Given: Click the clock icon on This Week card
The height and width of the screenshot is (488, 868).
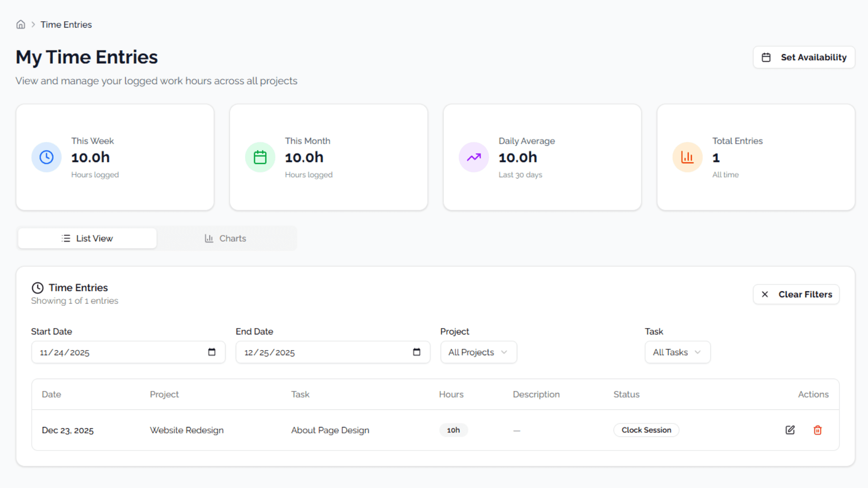Looking at the screenshot, I should [x=46, y=157].
